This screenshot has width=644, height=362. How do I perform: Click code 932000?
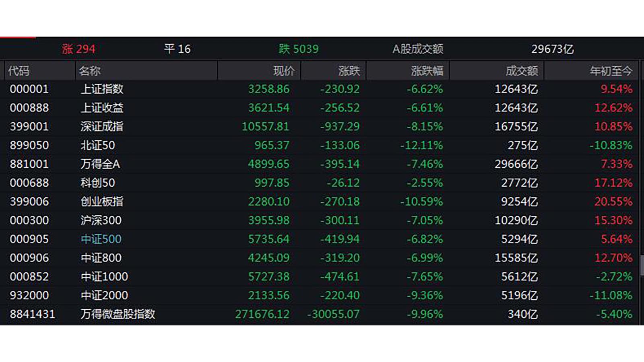pyautogui.click(x=29, y=295)
